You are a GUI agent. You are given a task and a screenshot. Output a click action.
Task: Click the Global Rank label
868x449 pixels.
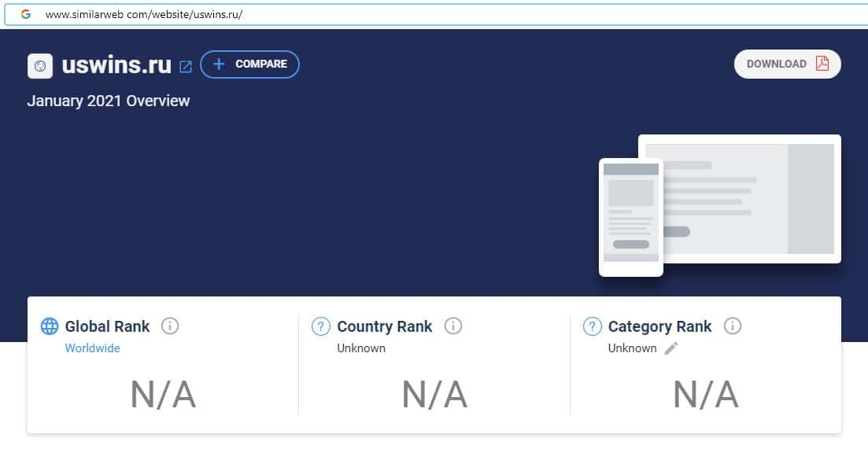point(107,326)
